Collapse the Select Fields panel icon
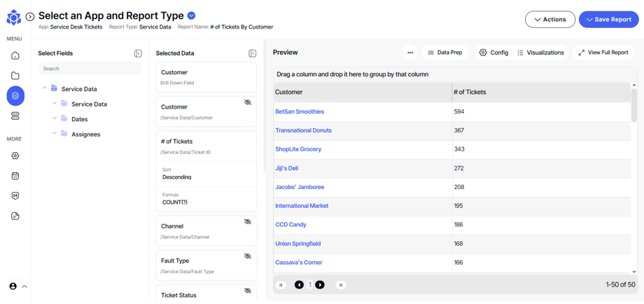Image resolution: width=644 pixels, height=304 pixels. [x=138, y=53]
